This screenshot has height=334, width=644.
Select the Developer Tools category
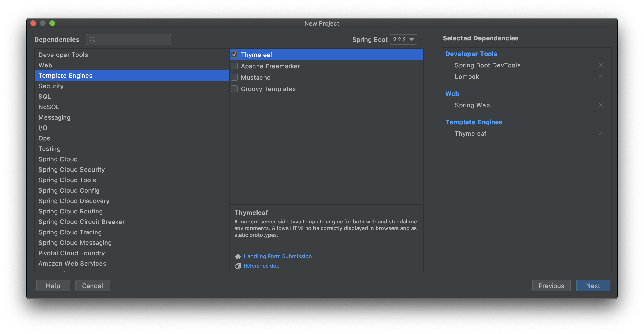(x=63, y=55)
